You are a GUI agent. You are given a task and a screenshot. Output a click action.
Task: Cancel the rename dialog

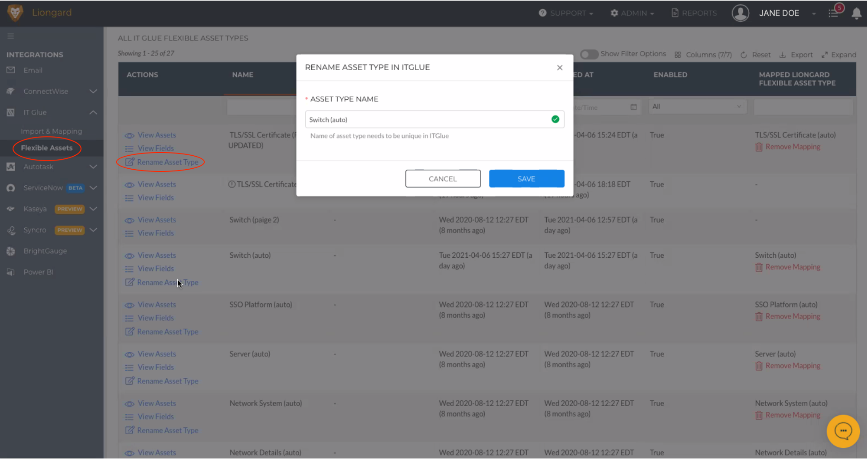click(443, 179)
